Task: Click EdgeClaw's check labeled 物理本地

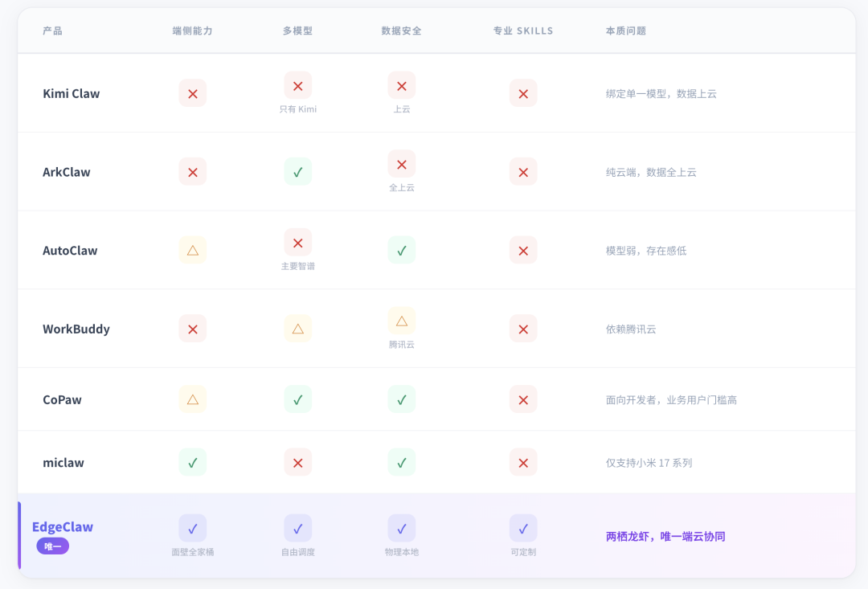Action: coord(402,528)
